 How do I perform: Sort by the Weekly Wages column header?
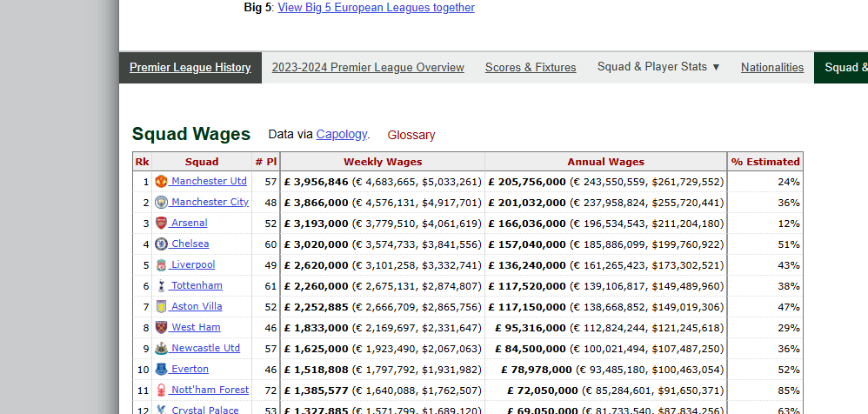383,162
